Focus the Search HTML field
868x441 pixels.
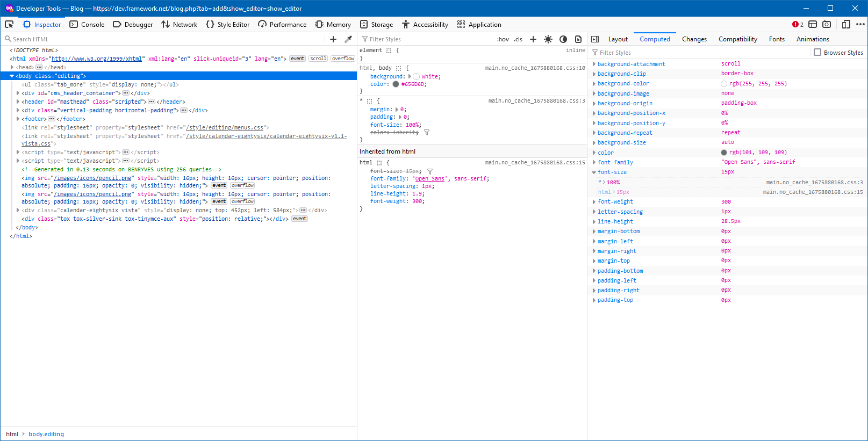click(x=164, y=39)
